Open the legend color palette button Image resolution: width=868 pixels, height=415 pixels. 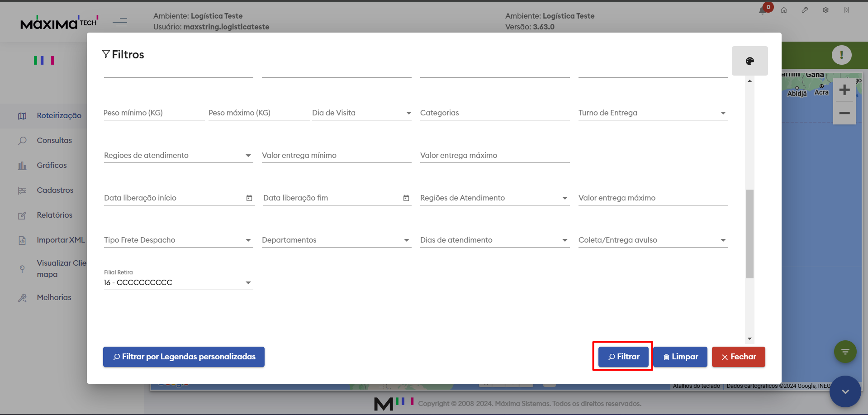point(749,61)
